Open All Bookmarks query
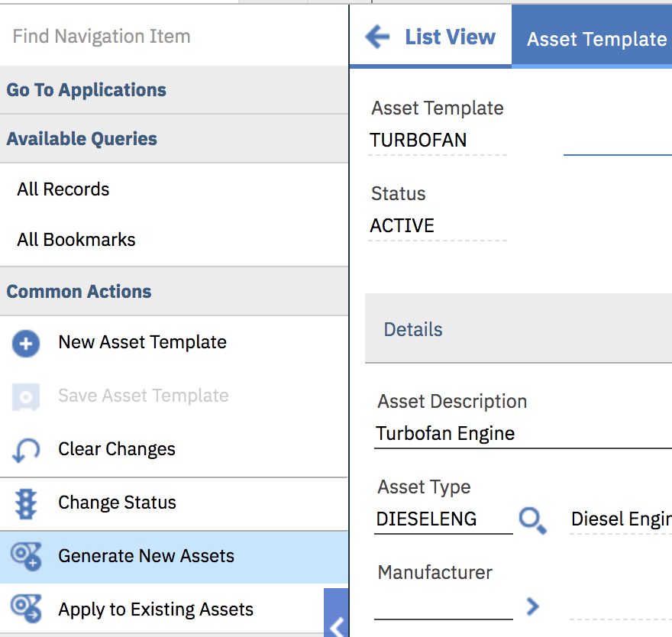 (x=76, y=240)
